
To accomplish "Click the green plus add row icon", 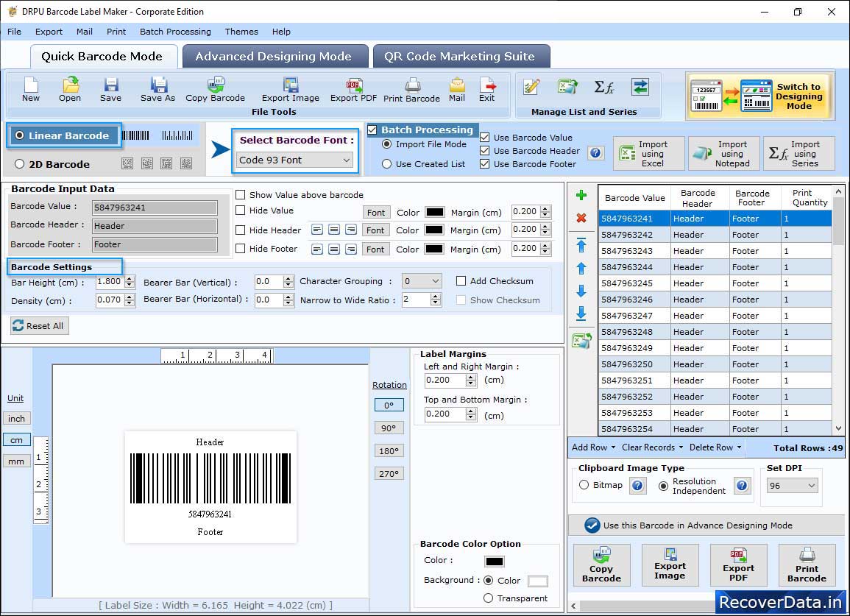I will tap(581, 195).
